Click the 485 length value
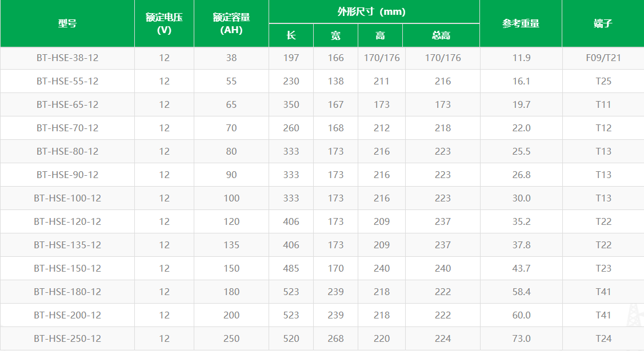The width and height of the screenshot is (644, 351). [x=291, y=268]
